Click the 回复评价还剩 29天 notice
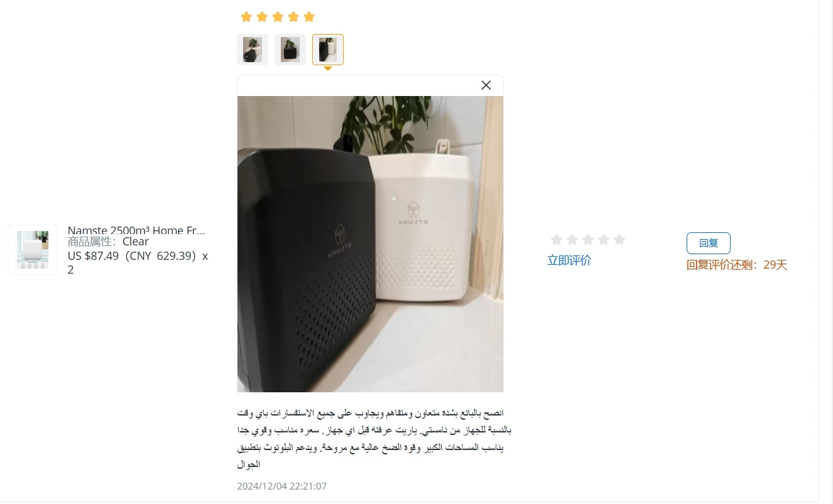Viewport: 833px width, 504px height. (x=737, y=265)
